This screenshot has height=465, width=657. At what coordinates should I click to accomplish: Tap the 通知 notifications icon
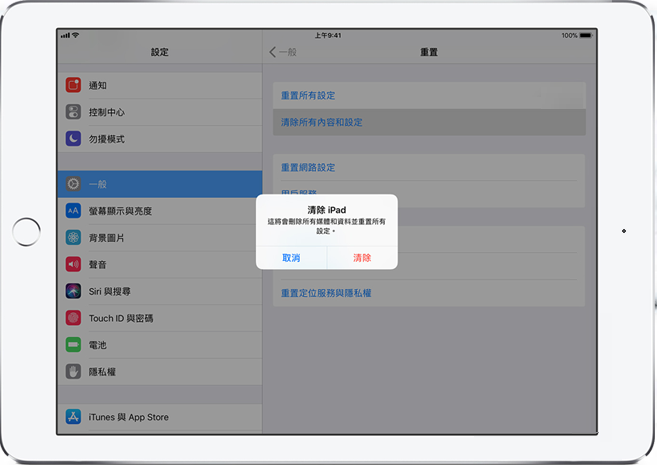coord(73,85)
